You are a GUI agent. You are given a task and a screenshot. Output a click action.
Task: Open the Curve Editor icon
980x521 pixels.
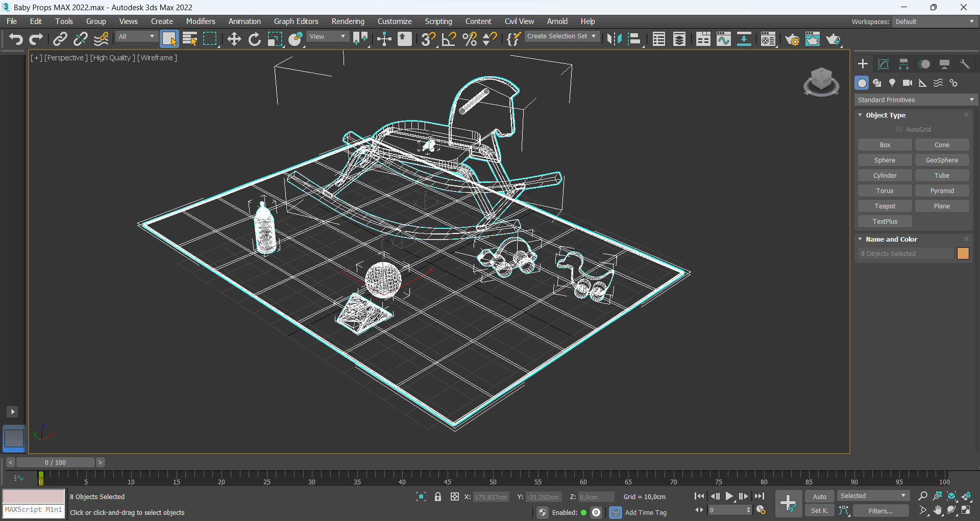tap(724, 39)
